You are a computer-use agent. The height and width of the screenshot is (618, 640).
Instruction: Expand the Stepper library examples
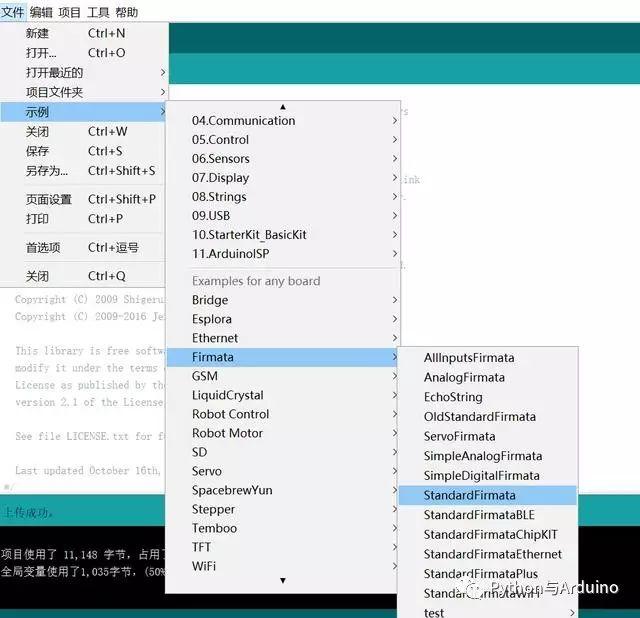[x=283, y=509]
